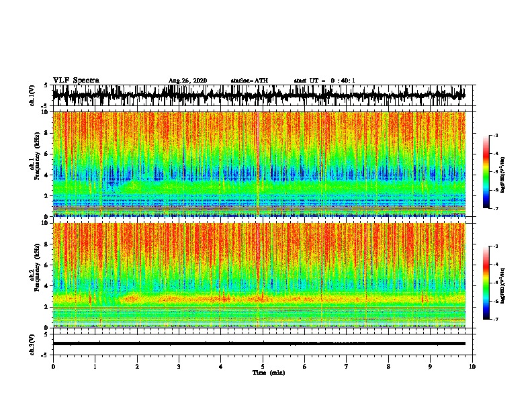The width and height of the screenshot is (532, 411).
Task: Click the "3" tick on the time axis
Action: click(179, 367)
